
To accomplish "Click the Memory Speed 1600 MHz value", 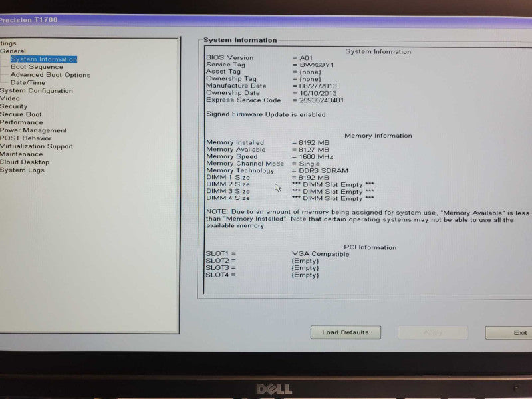I will tap(316, 157).
